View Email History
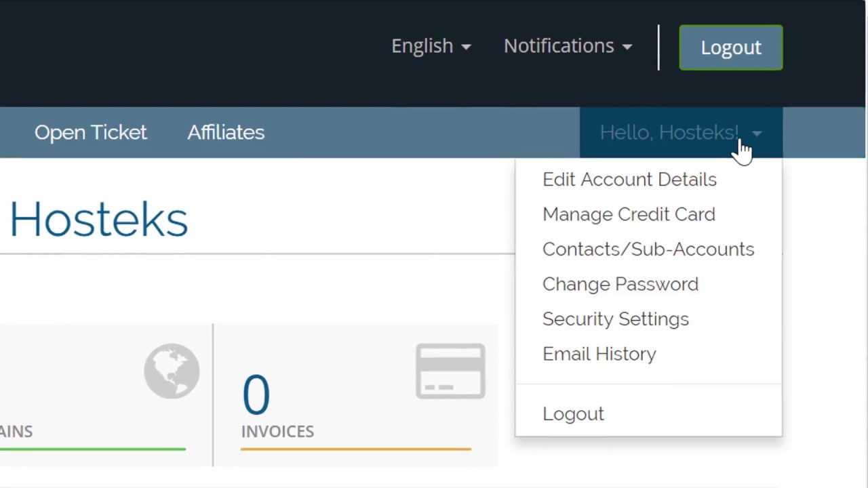 tap(599, 354)
